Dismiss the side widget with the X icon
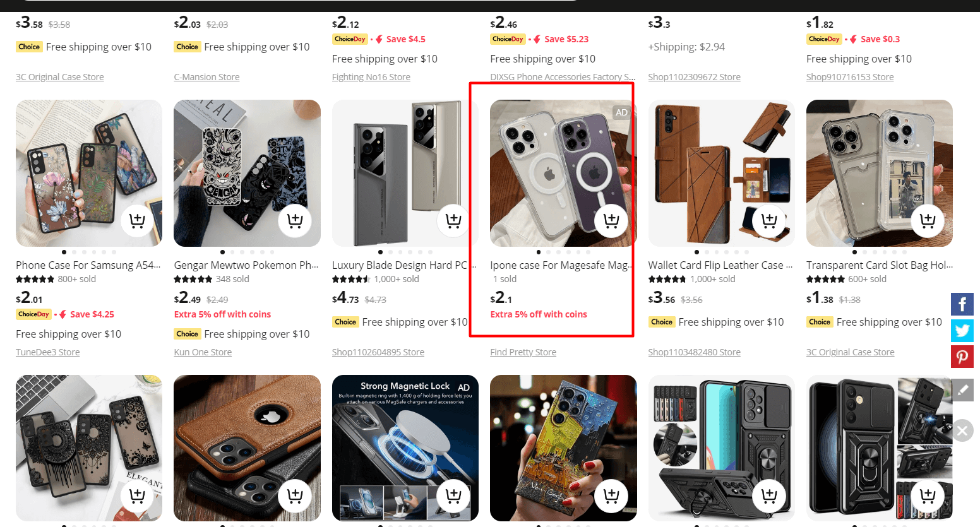The width and height of the screenshot is (980, 527). [962, 430]
